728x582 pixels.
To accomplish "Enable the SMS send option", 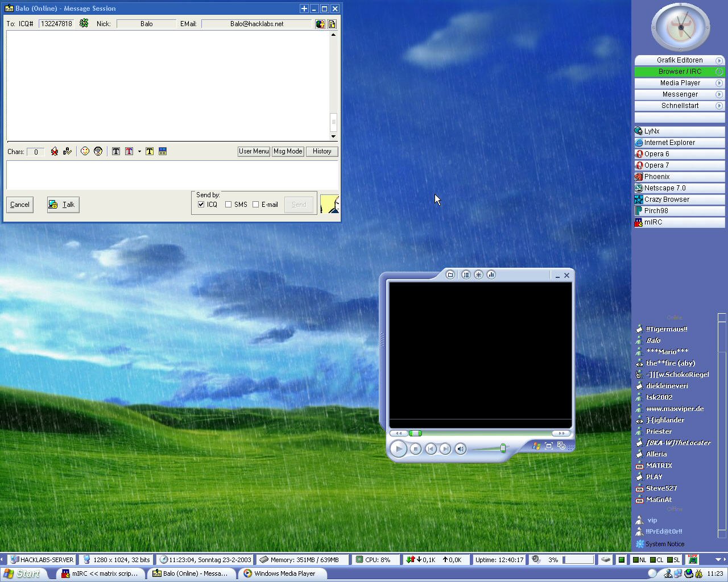I will click(229, 205).
